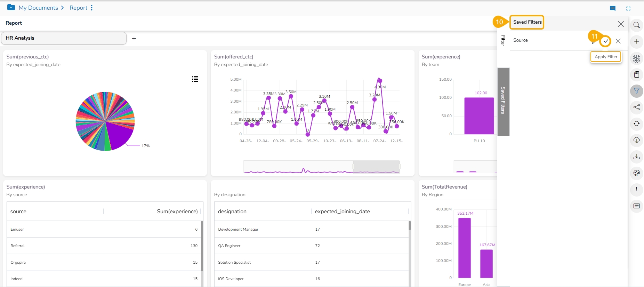The width and height of the screenshot is (644, 287).
Task: Sort by Sum(experience) column header
Action: point(177,212)
